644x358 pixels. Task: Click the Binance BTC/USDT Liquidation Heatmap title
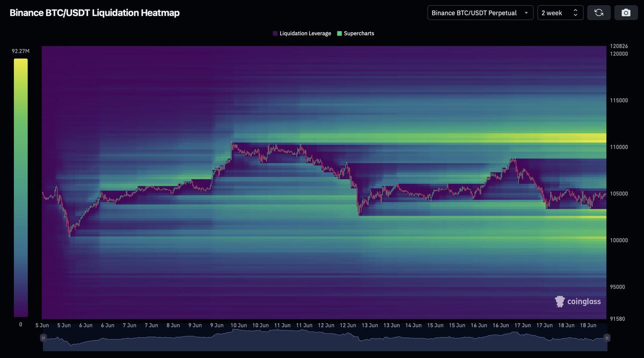pyautogui.click(x=94, y=12)
